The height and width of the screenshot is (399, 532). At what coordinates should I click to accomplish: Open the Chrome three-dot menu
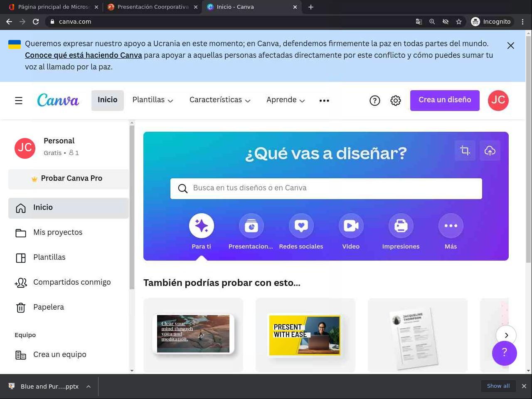point(523,22)
